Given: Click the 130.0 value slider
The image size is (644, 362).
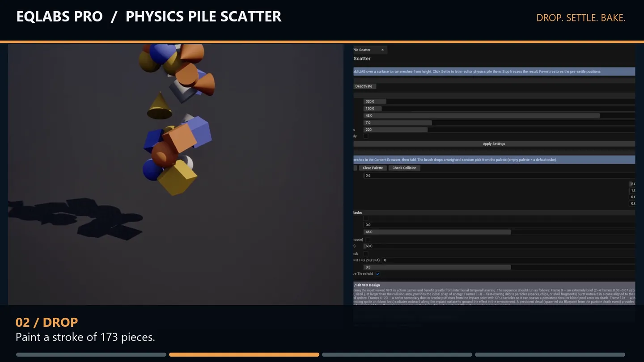Looking at the screenshot, I should (500, 109).
